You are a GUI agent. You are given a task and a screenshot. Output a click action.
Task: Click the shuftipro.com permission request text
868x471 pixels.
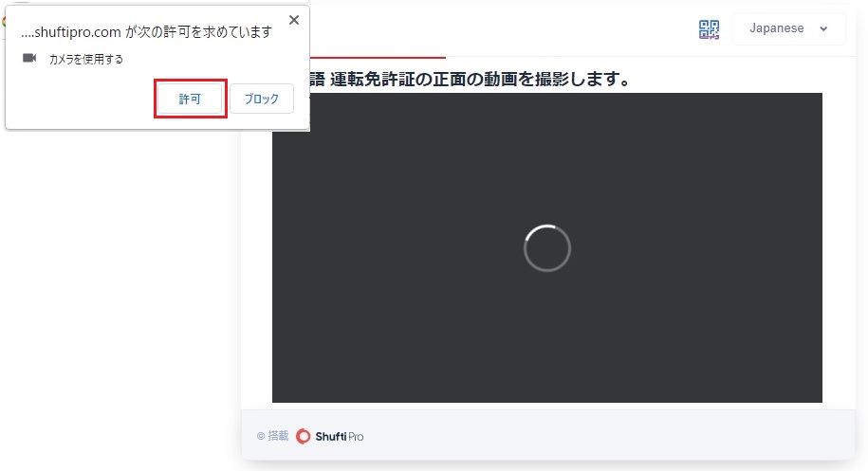pos(147,32)
